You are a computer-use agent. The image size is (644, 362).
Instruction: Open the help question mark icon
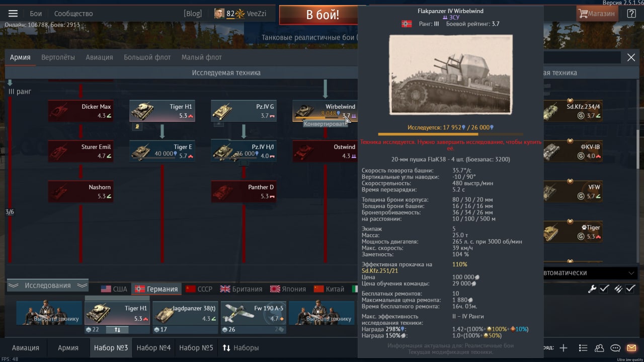pyautogui.click(x=631, y=14)
